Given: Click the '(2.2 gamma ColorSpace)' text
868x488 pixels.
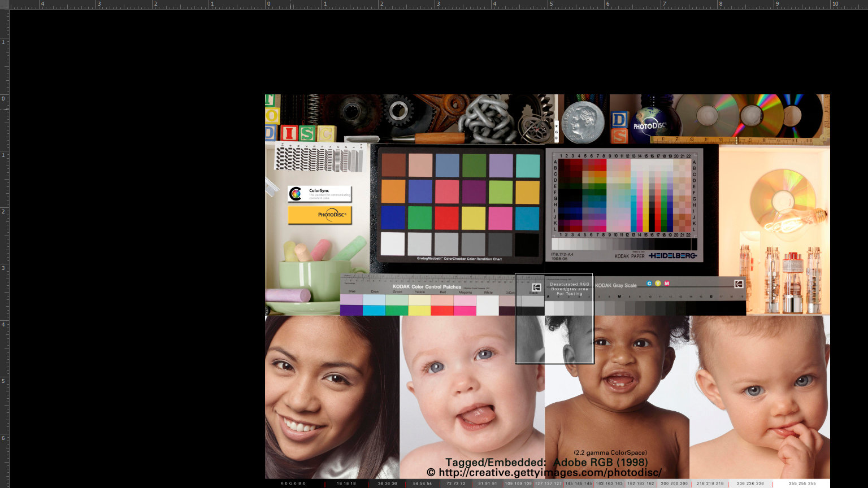Looking at the screenshot, I should 610,453.
